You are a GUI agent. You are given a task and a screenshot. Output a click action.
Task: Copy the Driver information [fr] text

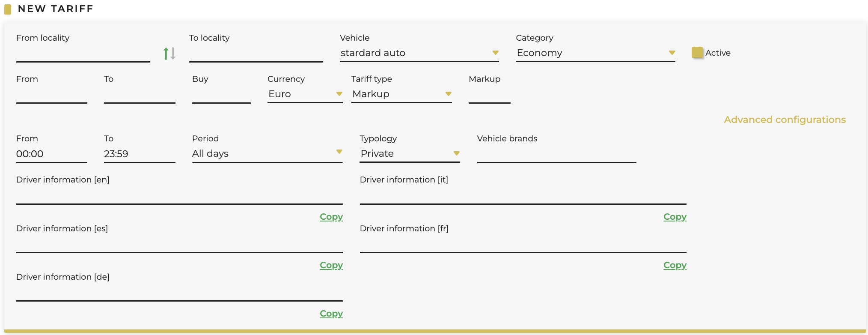point(675,265)
